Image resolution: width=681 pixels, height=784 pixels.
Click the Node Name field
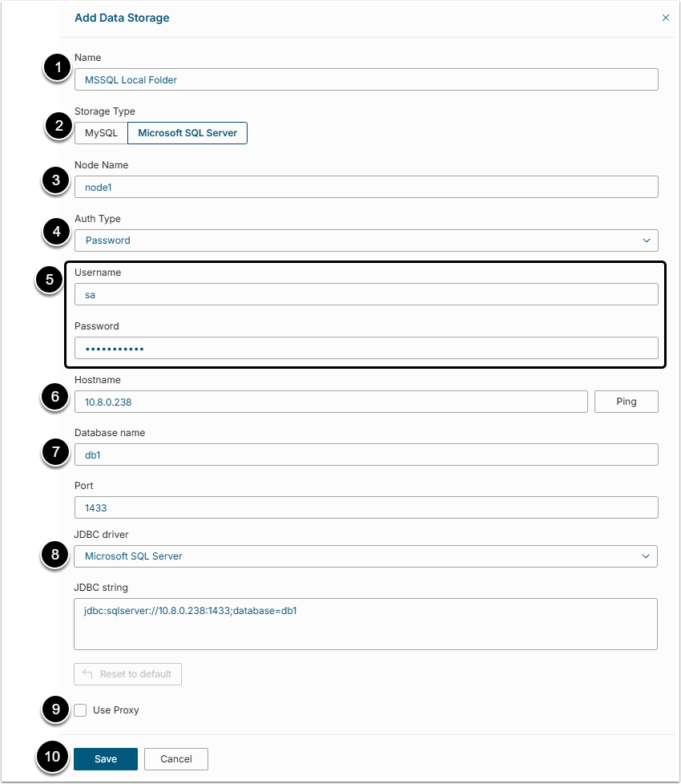coord(365,187)
